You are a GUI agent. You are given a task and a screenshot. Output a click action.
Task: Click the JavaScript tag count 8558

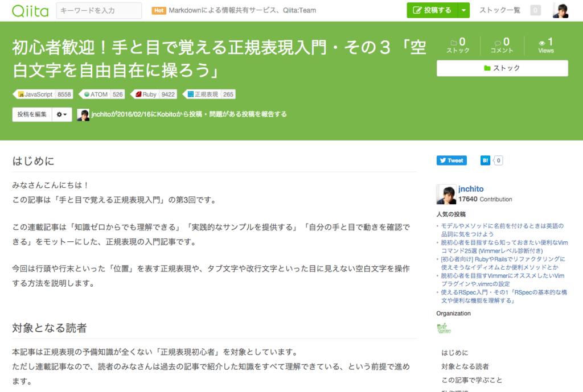[64, 94]
